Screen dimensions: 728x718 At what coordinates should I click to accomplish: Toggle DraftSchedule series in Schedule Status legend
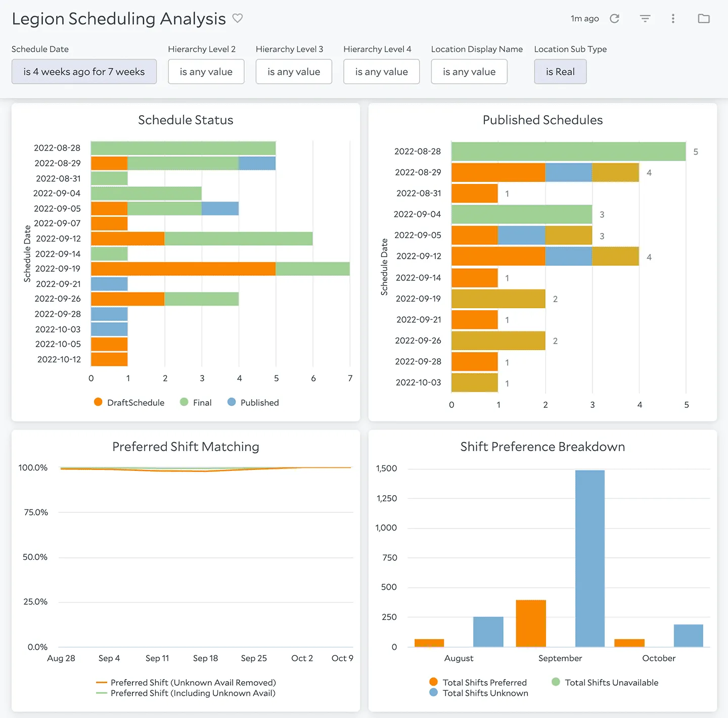[x=129, y=402]
